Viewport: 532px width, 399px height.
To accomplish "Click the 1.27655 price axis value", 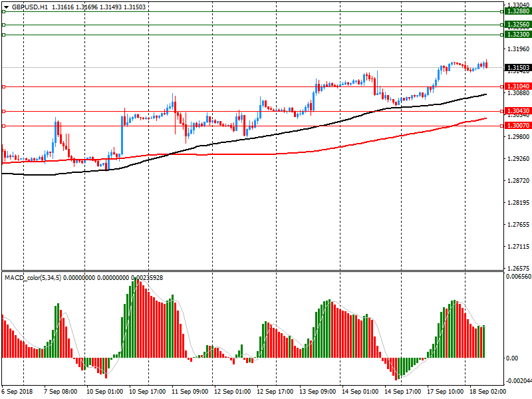I will click(x=518, y=225).
